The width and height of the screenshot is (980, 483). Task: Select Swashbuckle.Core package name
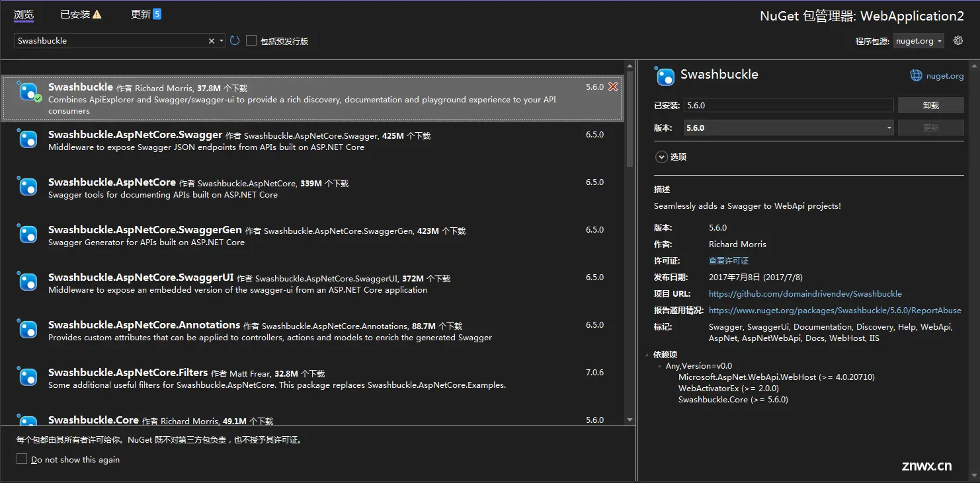[93, 420]
